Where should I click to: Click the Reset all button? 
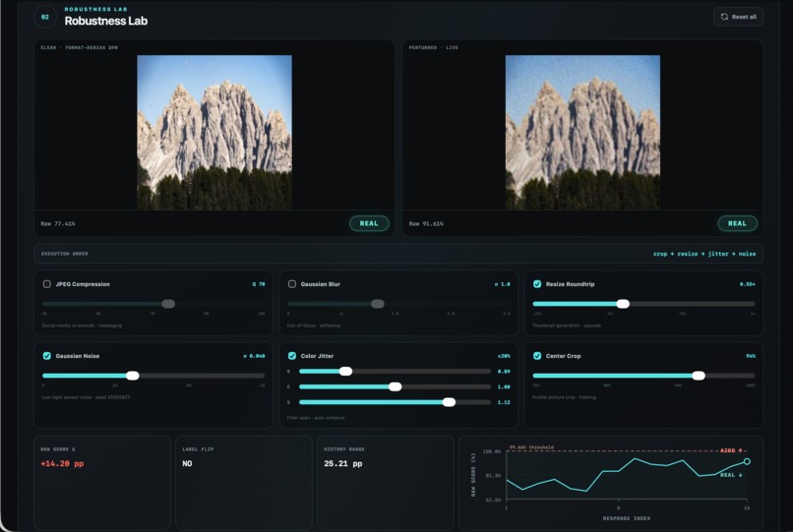click(738, 17)
